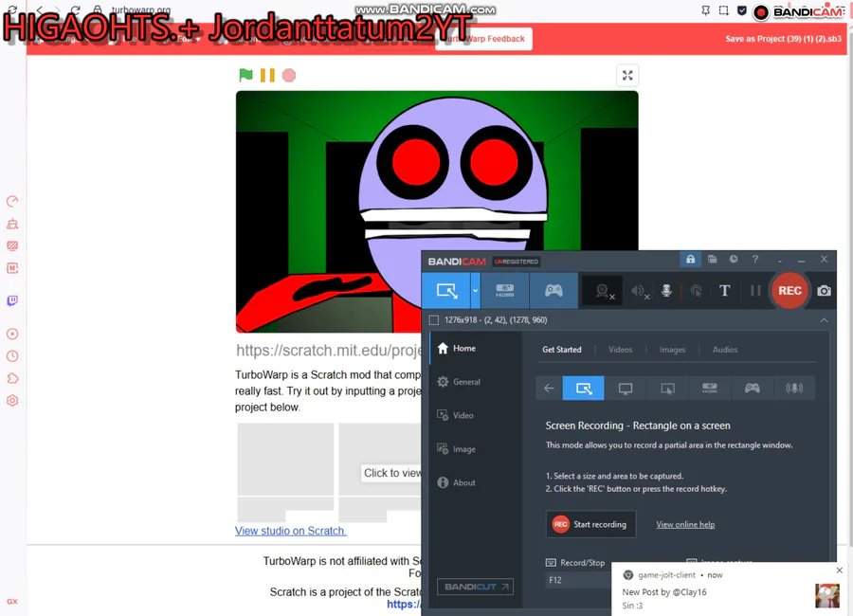Screen dimensions: 853x616
Task: Click the scratch.mit.edu project URL field
Action: tap(329, 351)
